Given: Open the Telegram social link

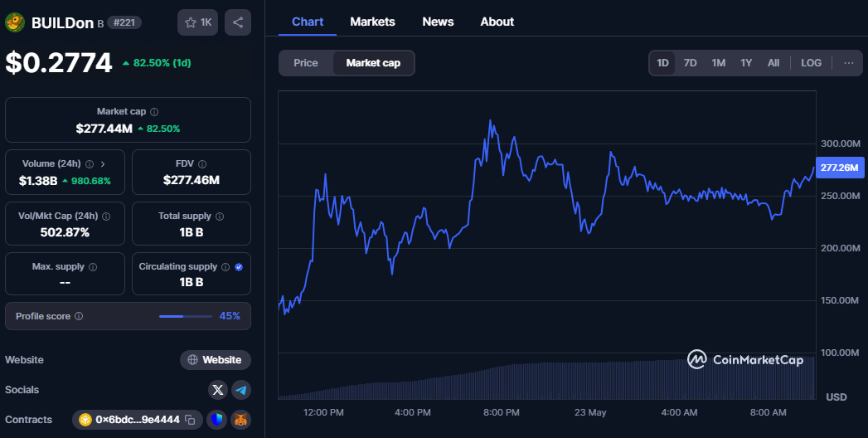Looking at the screenshot, I should click(x=241, y=390).
